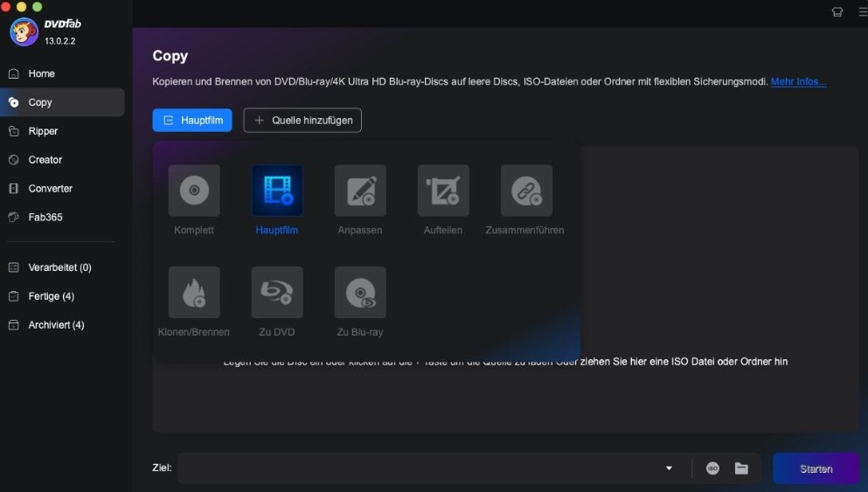This screenshot has width=868, height=492.
Task: Switch to the Ripper module
Action: pyautogui.click(x=62, y=131)
